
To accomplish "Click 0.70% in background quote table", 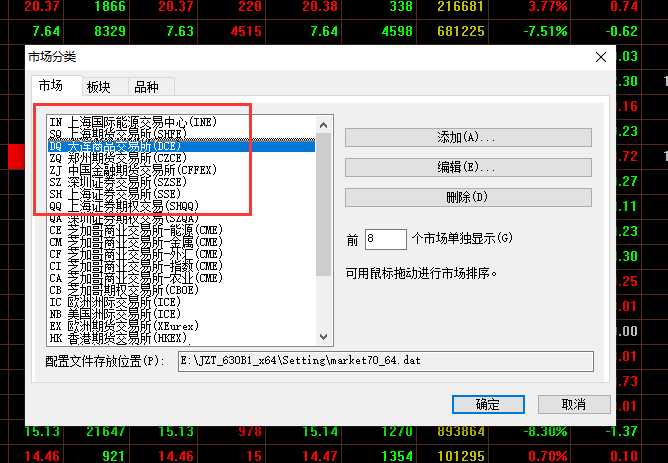I will [548, 456].
